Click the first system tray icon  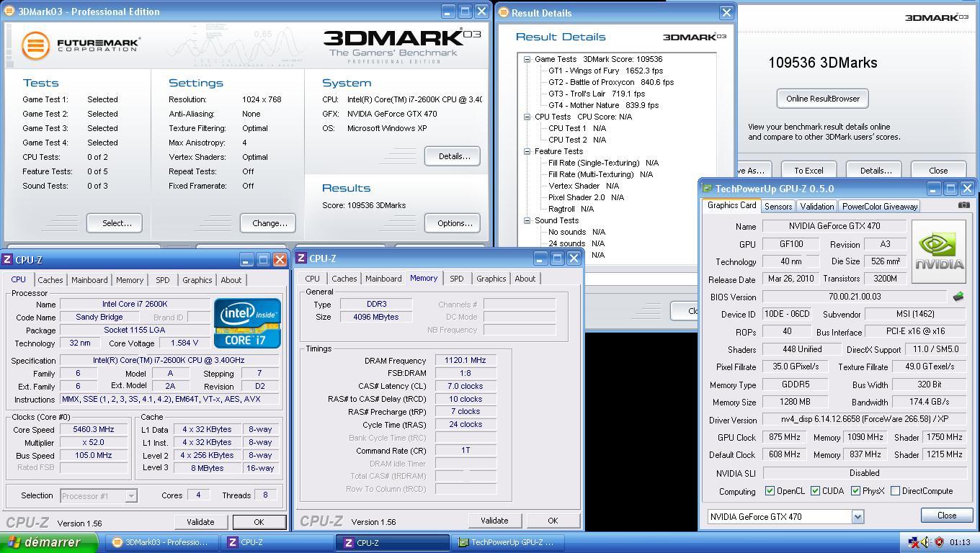click(x=913, y=542)
